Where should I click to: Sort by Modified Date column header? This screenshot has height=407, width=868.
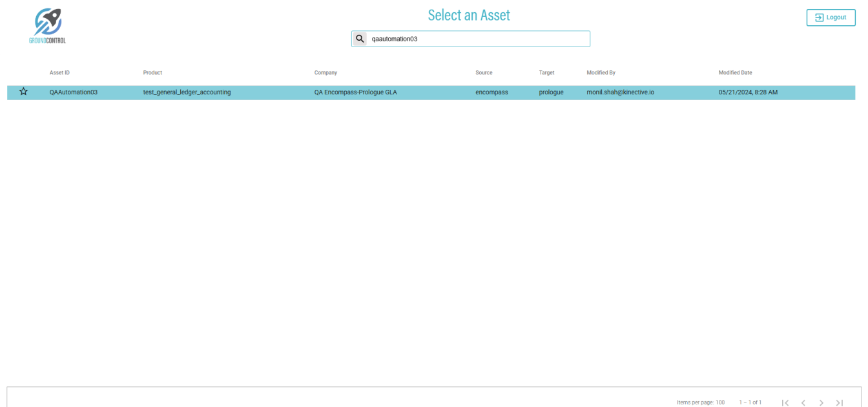735,72
